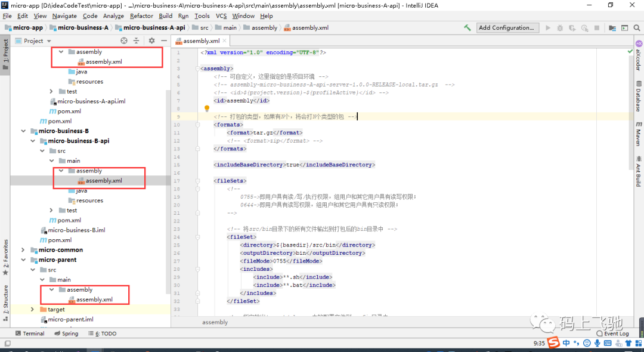Viewport: 644px width, 352px height.
Task: Open Project panel settings gear
Action: click(x=151, y=41)
